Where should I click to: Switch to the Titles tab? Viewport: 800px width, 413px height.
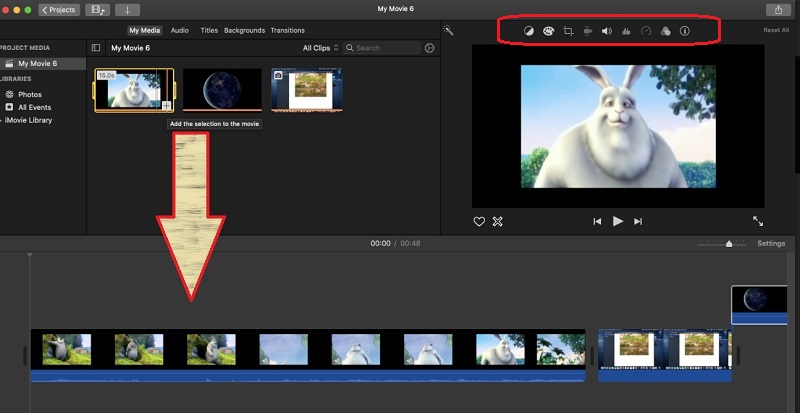click(x=209, y=31)
